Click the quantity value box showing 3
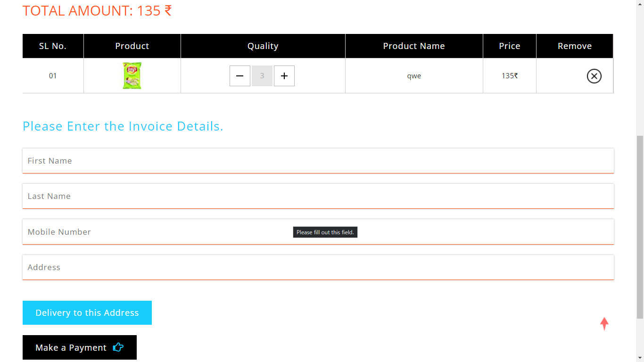 point(262,76)
